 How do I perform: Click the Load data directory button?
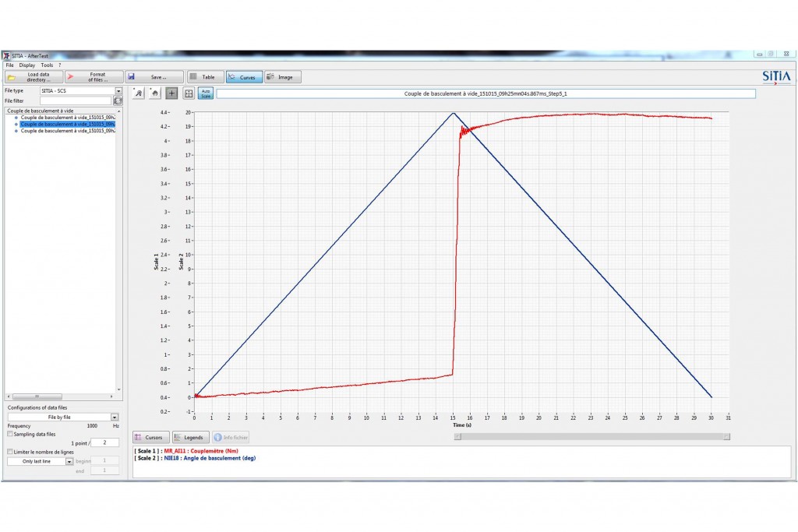tap(34, 77)
